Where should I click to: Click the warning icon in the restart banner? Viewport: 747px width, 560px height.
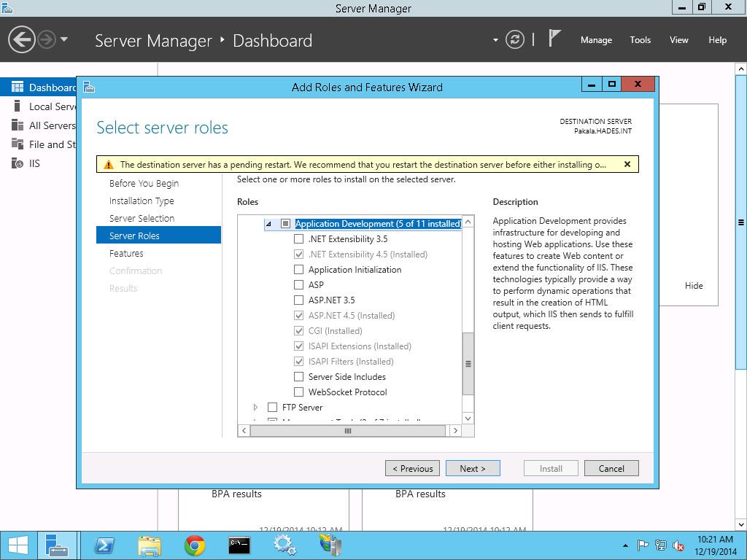click(x=109, y=165)
